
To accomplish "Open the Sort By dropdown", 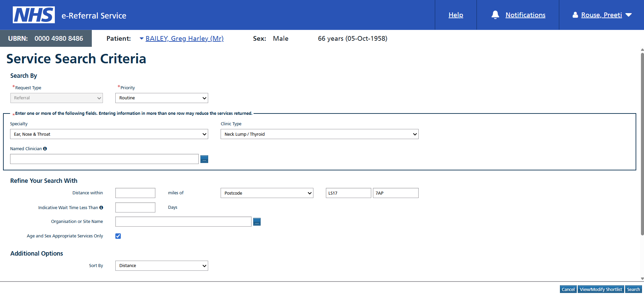I will click(x=162, y=266).
